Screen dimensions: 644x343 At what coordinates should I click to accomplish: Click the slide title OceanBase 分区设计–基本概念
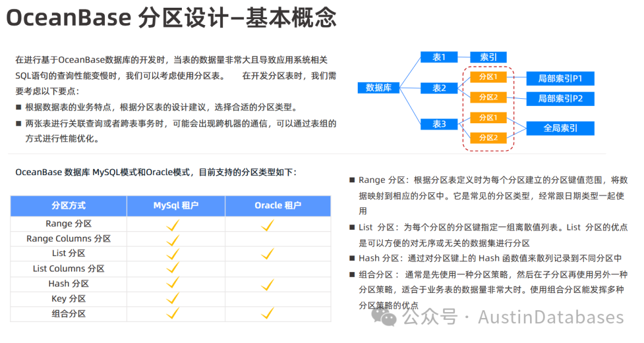pyautogui.click(x=171, y=18)
